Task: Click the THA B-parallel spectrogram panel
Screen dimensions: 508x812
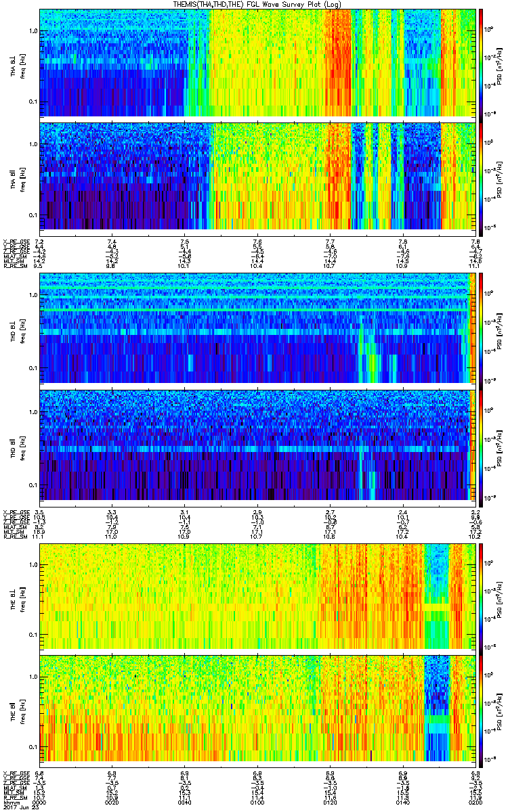Action: tap(257, 176)
